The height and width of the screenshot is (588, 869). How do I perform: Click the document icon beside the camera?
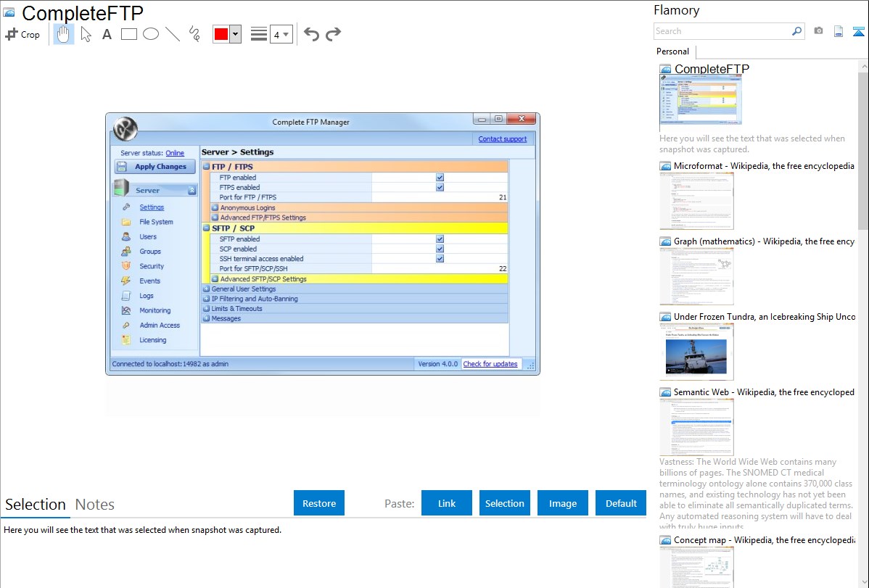[x=839, y=31]
